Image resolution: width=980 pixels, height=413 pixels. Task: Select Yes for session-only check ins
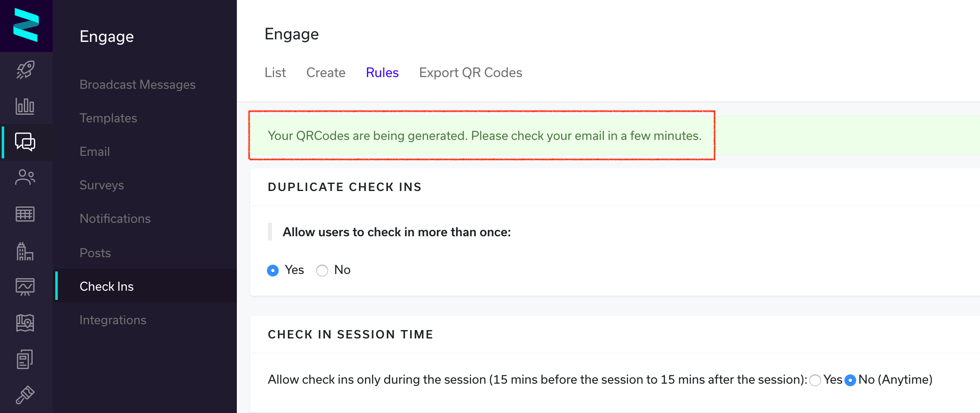tap(815, 380)
